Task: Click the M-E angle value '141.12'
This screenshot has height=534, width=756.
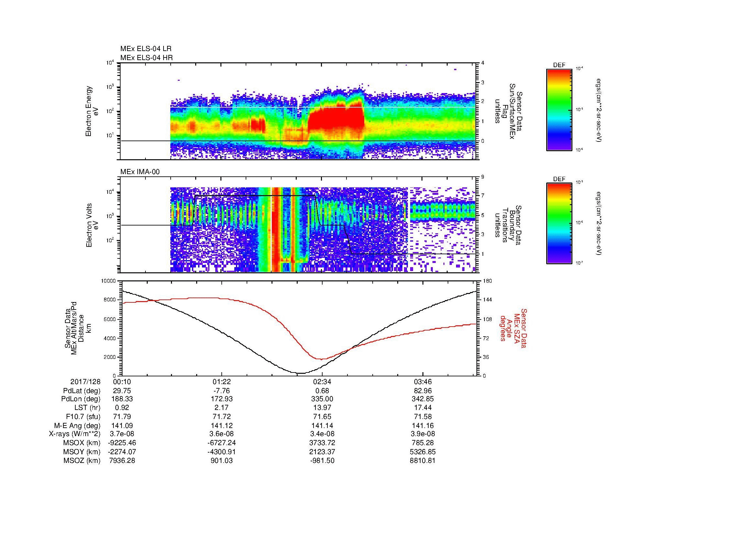Action: click(222, 425)
